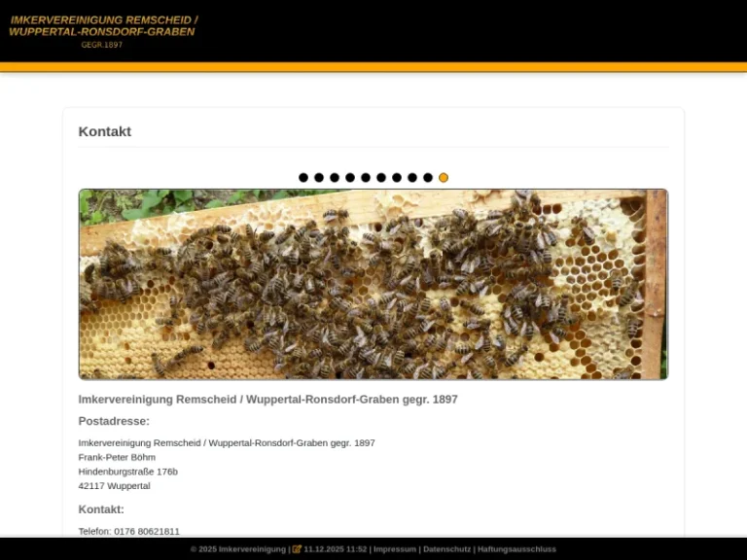The width and height of the screenshot is (747, 560).
Task: Switch to the sixth slide dot
Action: (381, 178)
